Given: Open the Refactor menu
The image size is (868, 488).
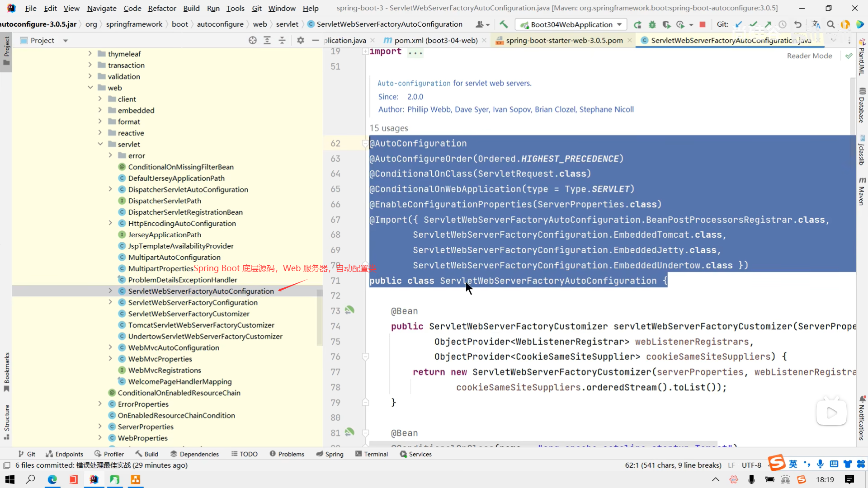Looking at the screenshot, I should [x=162, y=8].
